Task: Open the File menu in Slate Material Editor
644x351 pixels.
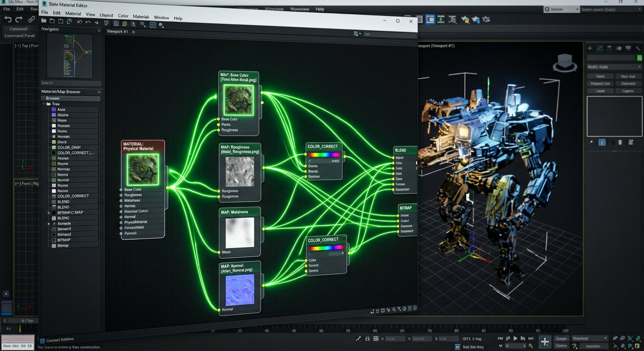Action: pos(44,13)
